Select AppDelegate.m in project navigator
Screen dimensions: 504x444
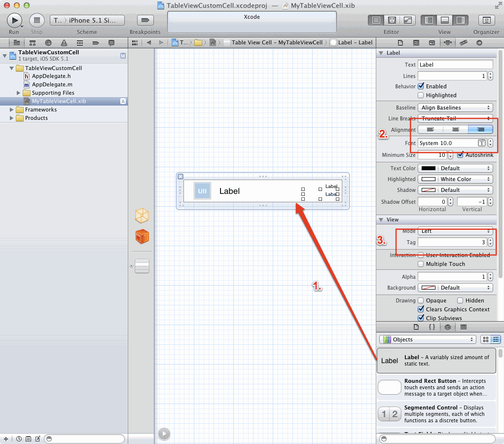coord(52,84)
